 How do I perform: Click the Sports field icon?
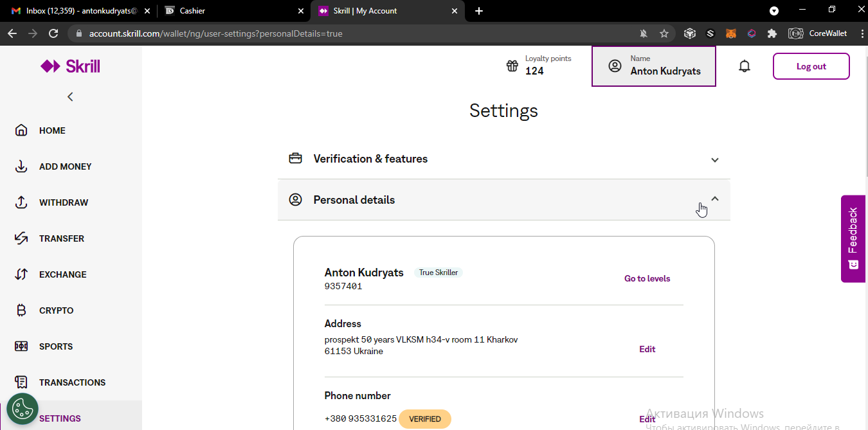21,346
